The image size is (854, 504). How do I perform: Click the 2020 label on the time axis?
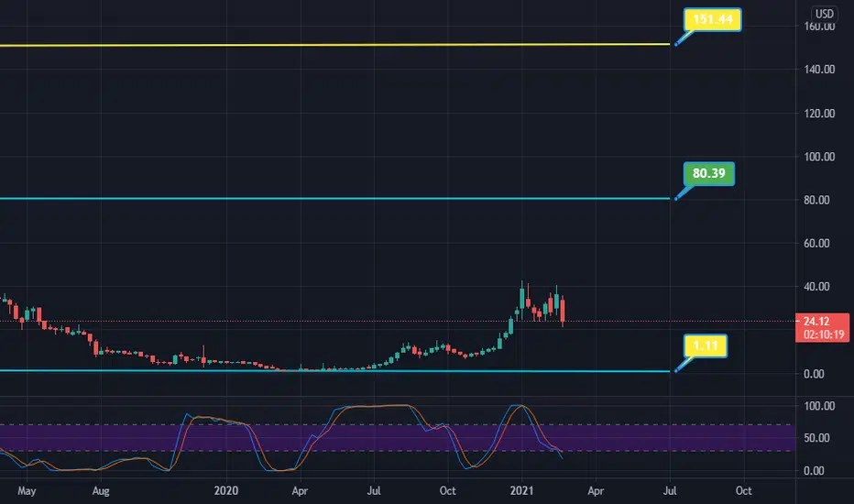coord(226,491)
